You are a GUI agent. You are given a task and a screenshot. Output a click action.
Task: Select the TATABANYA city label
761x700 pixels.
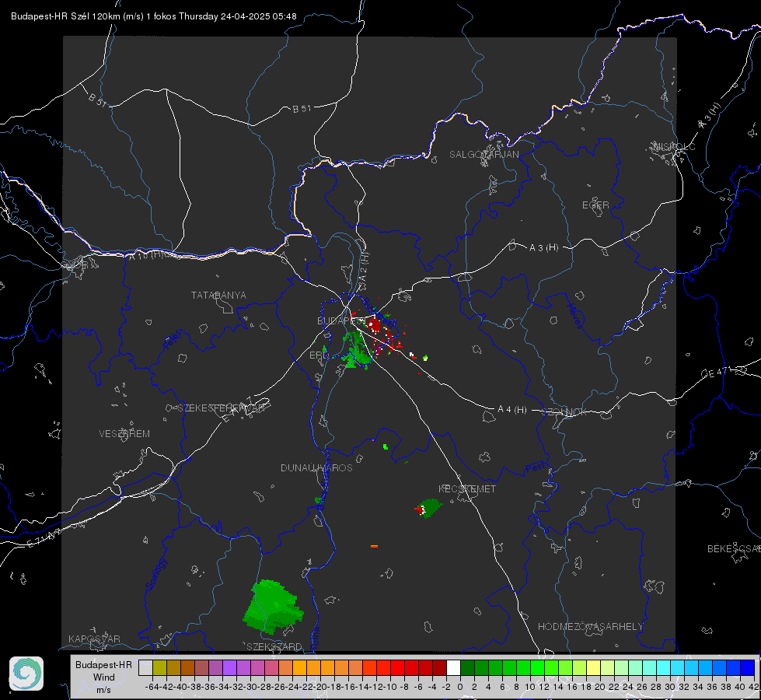tap(218, 296)
